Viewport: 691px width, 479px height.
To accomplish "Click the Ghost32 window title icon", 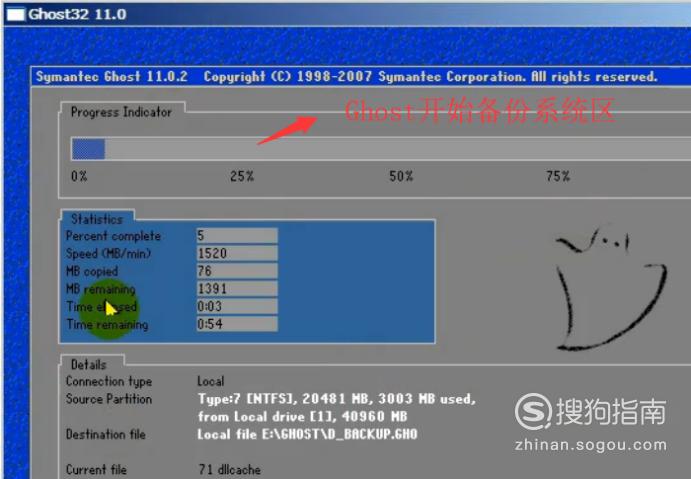I will click(16, 15).
